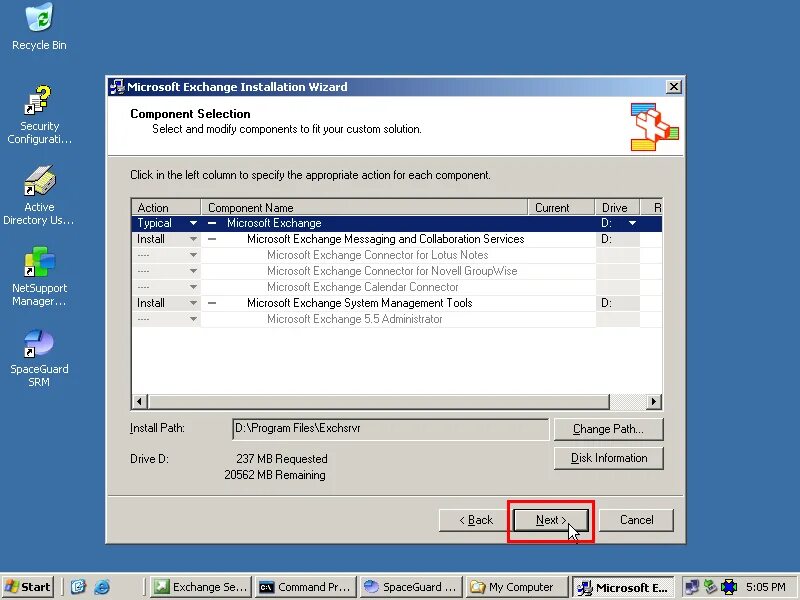This screenshot has width=800, height=600.
Task: Collapse Messaging and Collaboration Services node
Action: coord(212,239)
